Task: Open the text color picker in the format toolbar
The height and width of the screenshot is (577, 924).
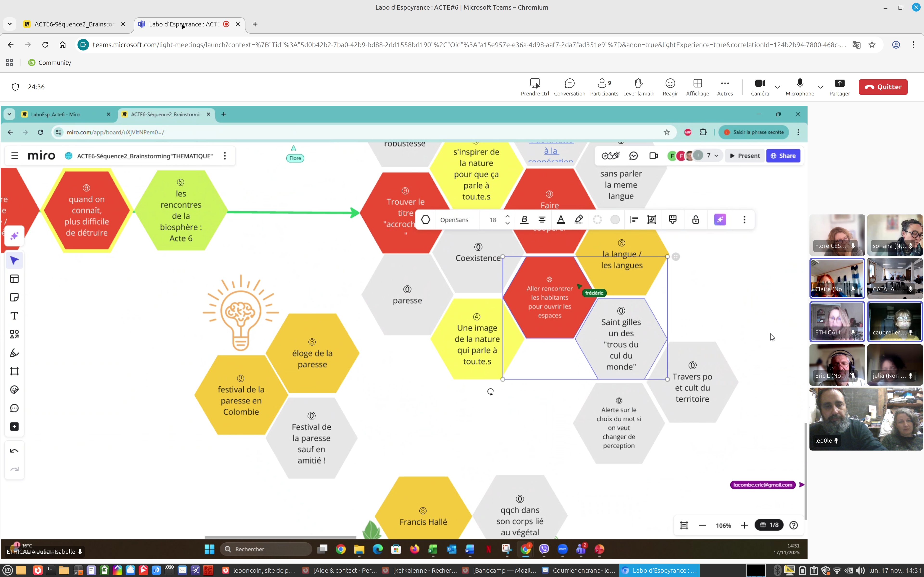Action: pos(560,220)
